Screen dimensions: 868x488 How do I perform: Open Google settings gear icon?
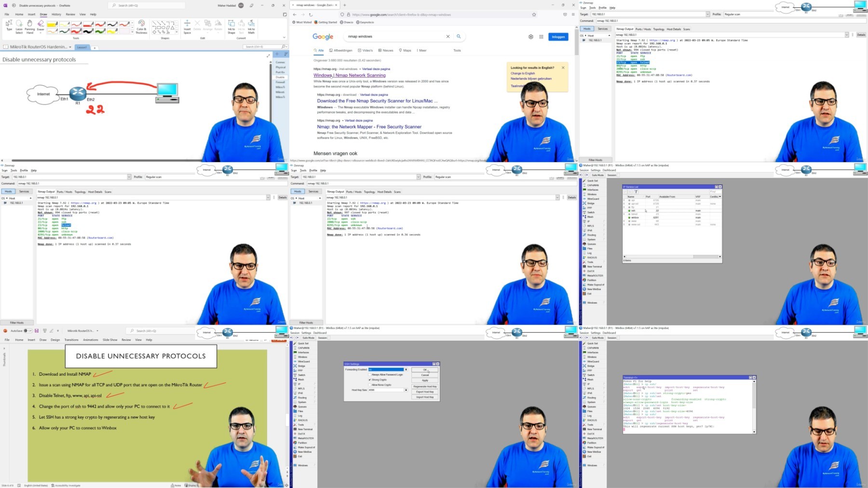(x=531, y=37)
